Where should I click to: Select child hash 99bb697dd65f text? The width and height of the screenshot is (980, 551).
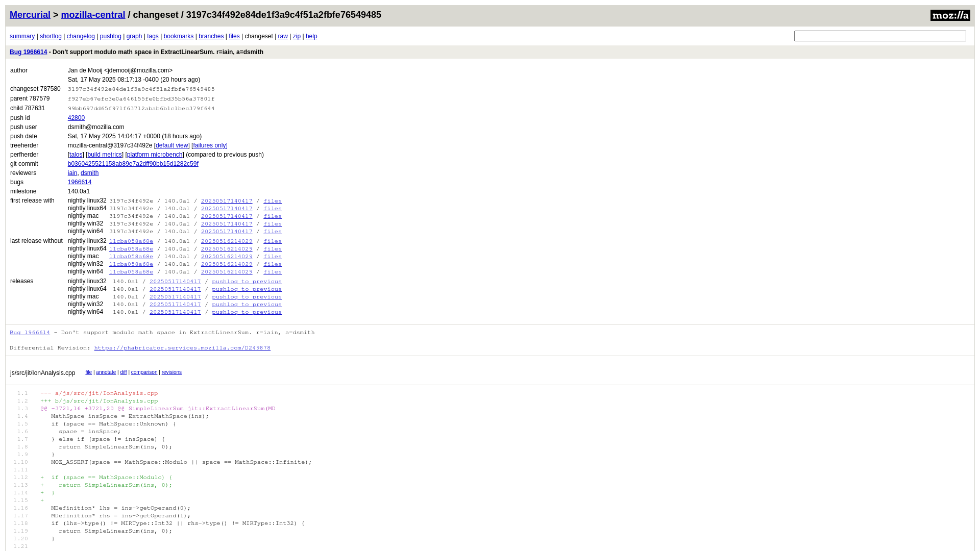point(141,109)
